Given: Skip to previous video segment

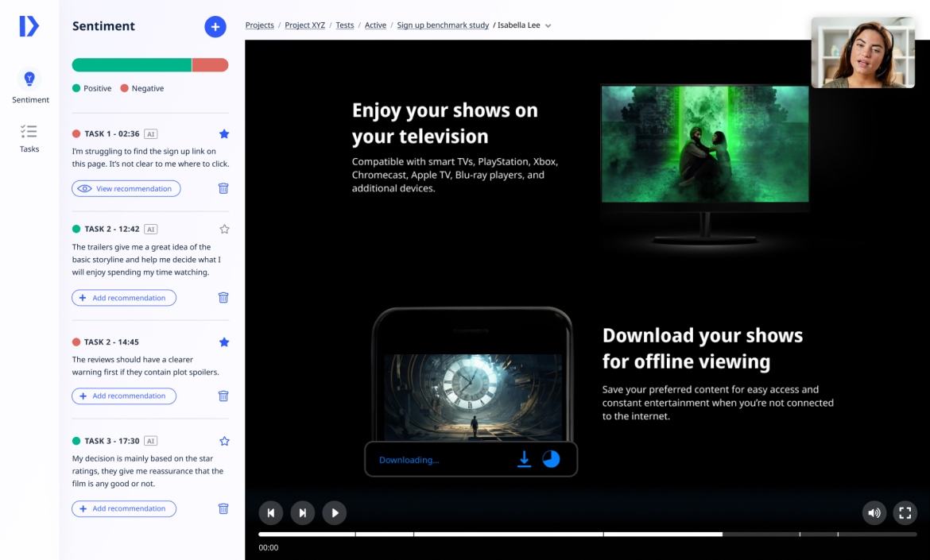Looking at the screenshot, I should pos(271,512).
